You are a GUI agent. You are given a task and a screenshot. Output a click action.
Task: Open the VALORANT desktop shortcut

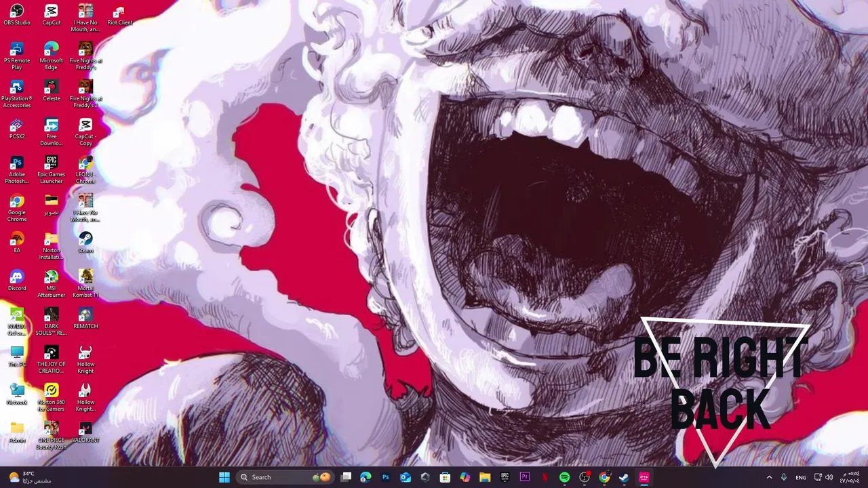85,432
